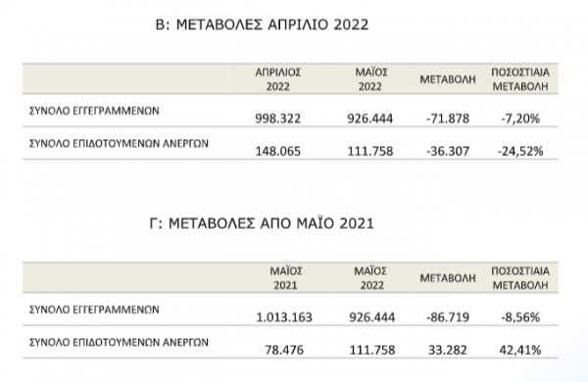Image resolution: width=588 pixels, height=382 pixels.
Task: Select the -24,52% percentage cell
Action: point(520,152)
